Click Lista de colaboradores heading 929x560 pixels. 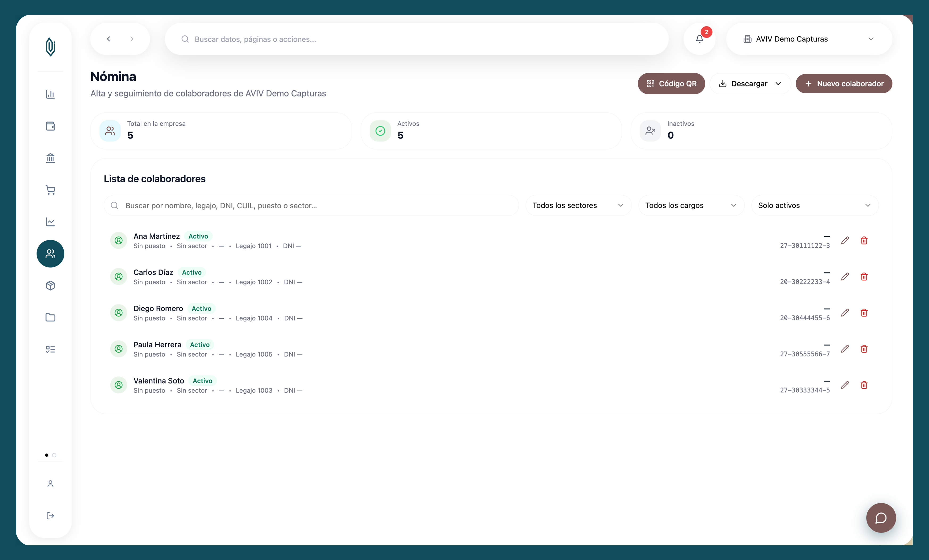[x=155, y=179]
